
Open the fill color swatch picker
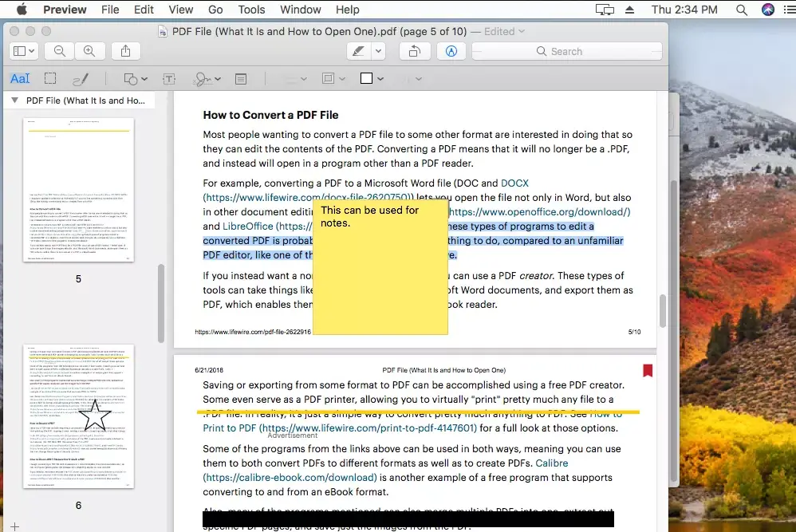pyautogui.click(x=372, y=79)
